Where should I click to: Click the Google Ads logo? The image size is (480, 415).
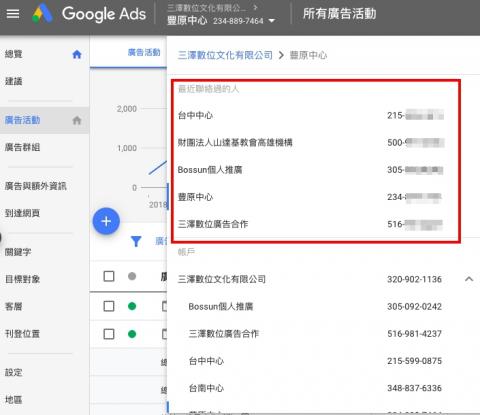[x=89, y=14]
